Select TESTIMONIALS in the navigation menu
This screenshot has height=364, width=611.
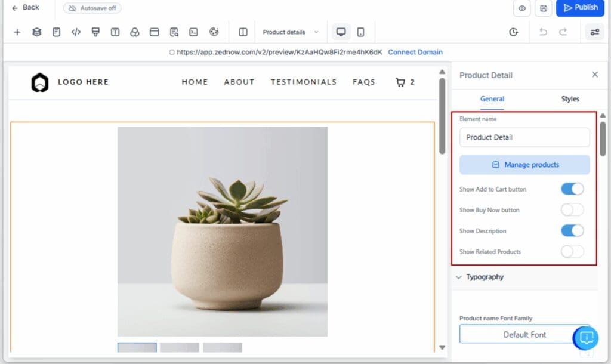click(303, 82)
